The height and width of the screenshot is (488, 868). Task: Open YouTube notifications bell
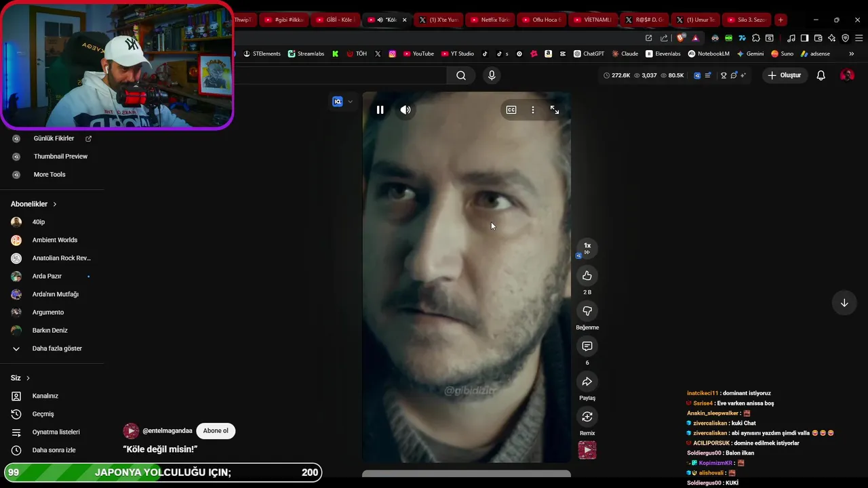pyautogui.click(x=821, y=75)
